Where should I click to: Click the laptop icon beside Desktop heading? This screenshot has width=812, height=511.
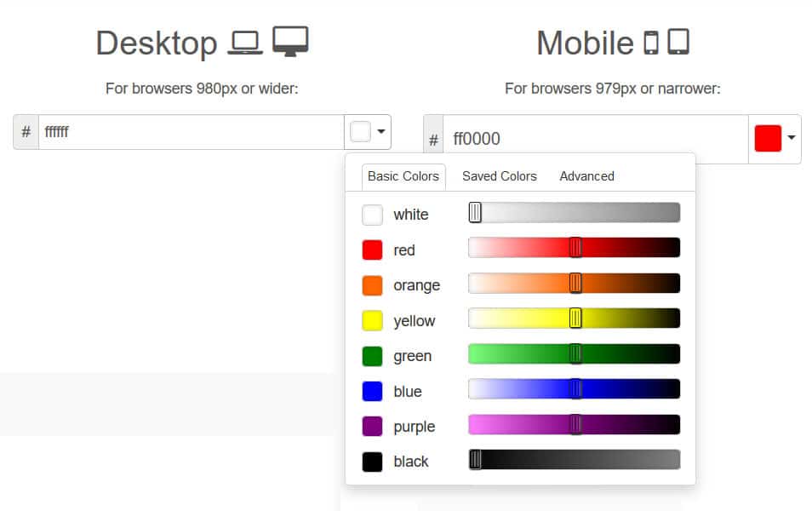tap(245, 42)
